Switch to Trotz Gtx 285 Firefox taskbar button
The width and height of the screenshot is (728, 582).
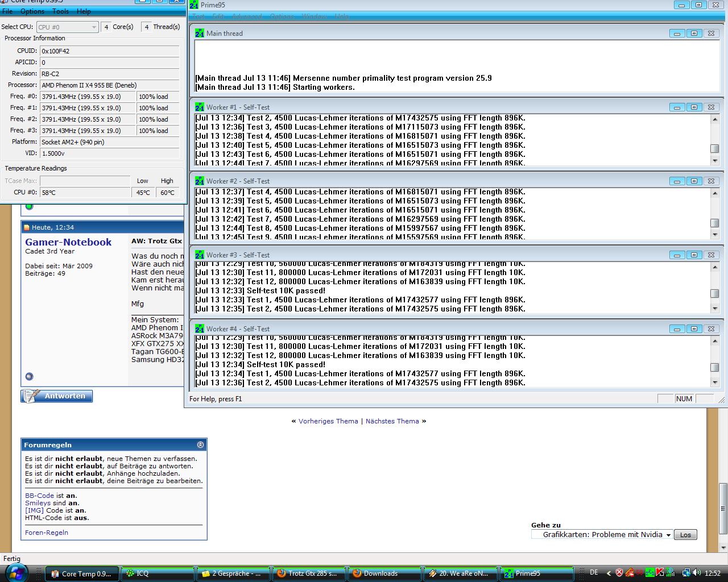[308, 573]
